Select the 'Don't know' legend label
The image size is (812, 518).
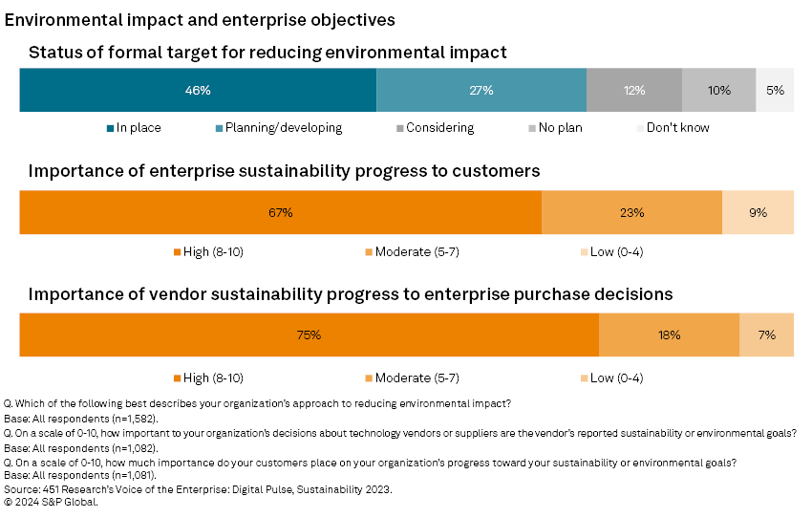tap(677, 128)
